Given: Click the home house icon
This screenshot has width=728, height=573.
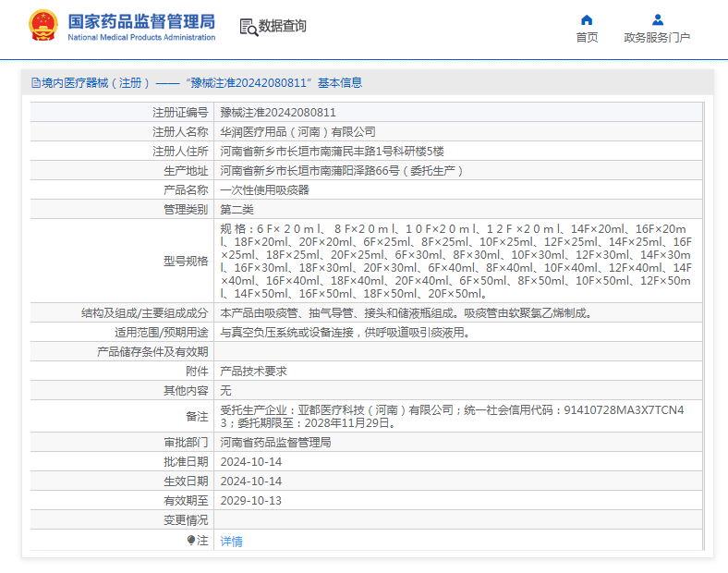Looking at the screenshot, I should coord(587,20).
